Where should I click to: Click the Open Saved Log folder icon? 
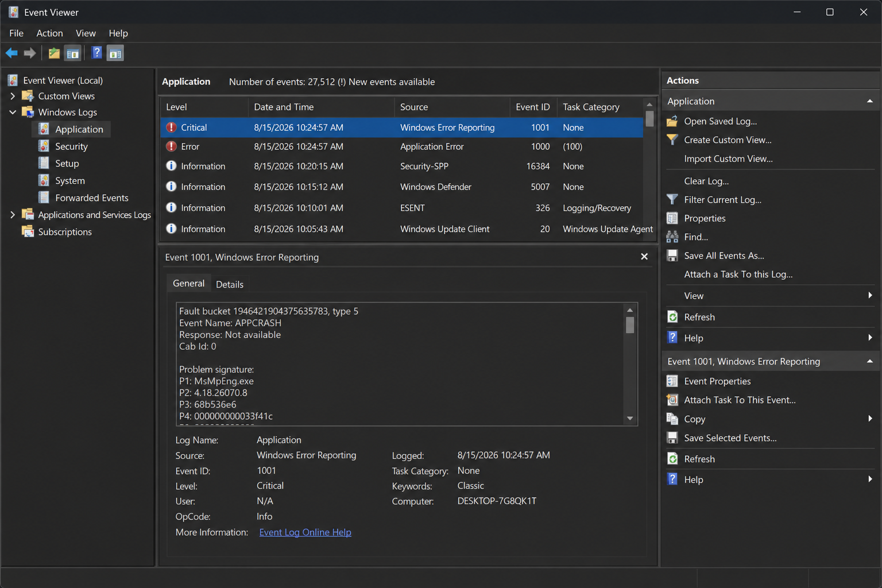coord(672,121)
